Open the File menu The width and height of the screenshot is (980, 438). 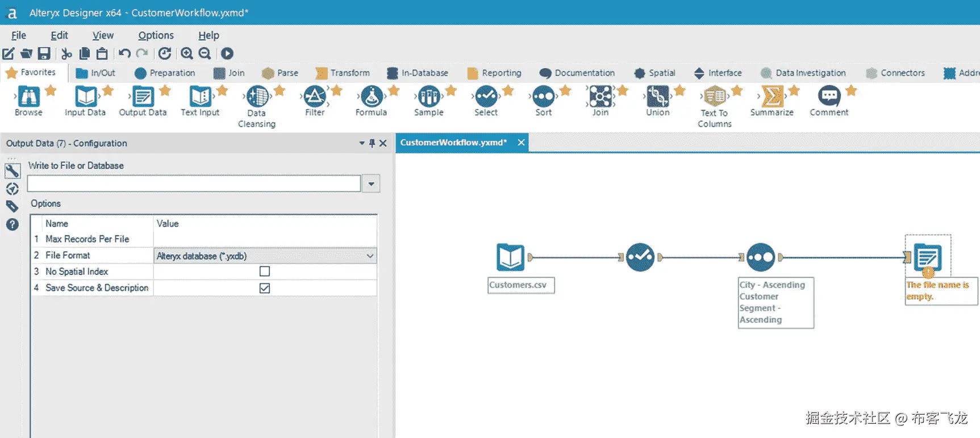coord(19,35)
